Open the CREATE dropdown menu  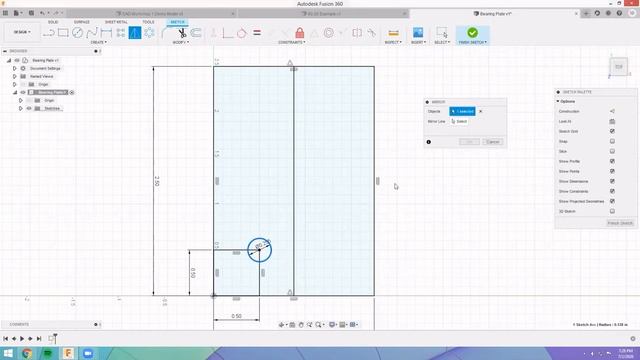coord(98,42)
